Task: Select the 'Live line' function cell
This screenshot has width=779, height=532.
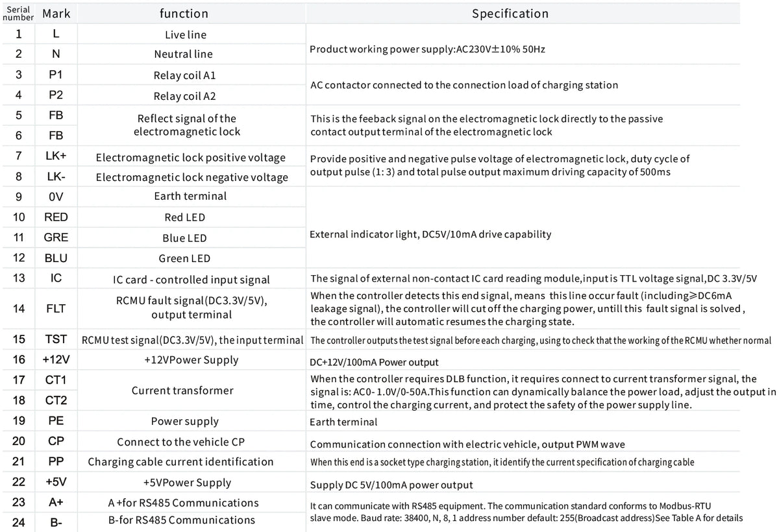Action: click(x=186, y=34)
